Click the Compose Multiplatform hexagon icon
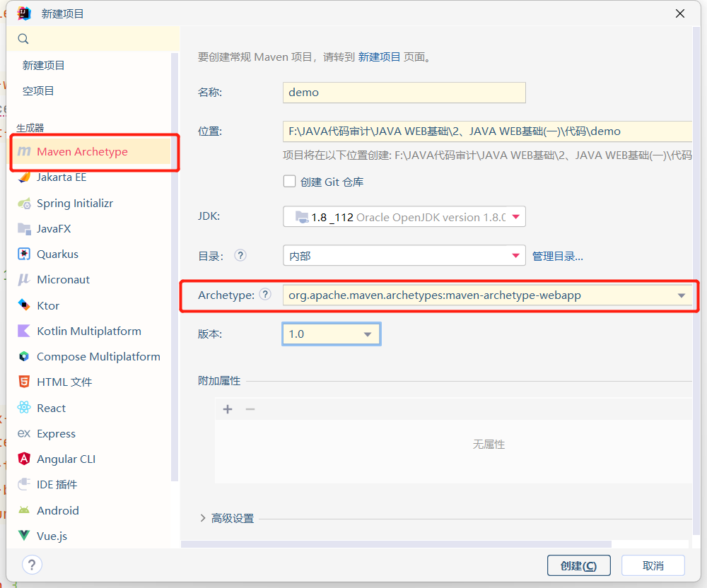Image resolution: width=707 pixels, height=588 pixels. tap(24, 356)
